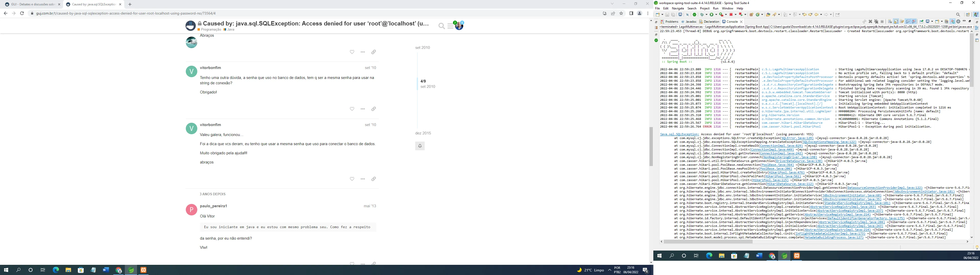Viewport: 980px width, 275px height.
Task: Toggle Scroll Lock in the Console toolbar
Action: (x=896, y=22)
